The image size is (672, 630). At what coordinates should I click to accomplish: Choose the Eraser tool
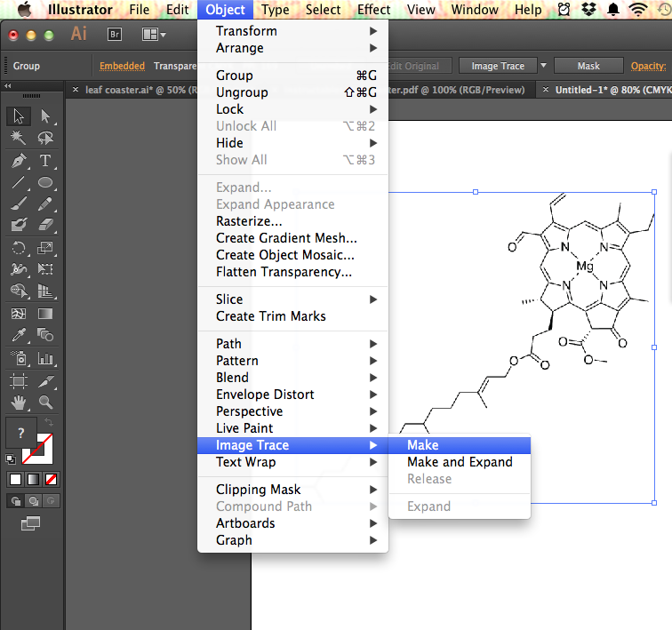pyautogui.click(x=45, y=225)
